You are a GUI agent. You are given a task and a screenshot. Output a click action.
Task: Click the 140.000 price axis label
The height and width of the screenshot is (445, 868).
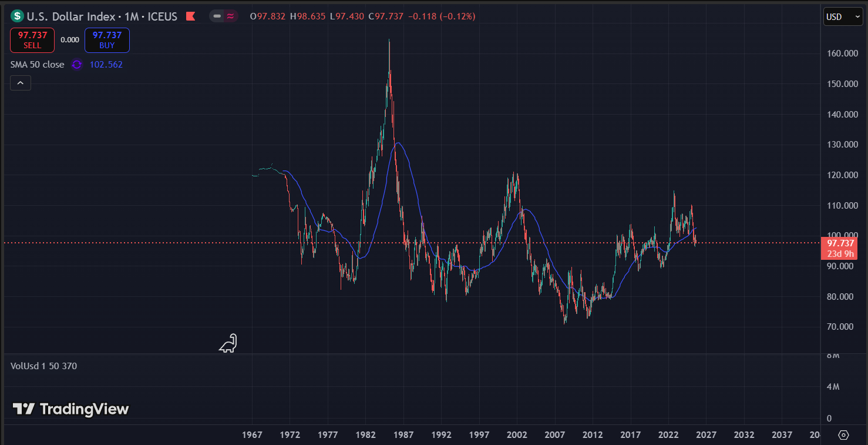(x=842, y=114)
